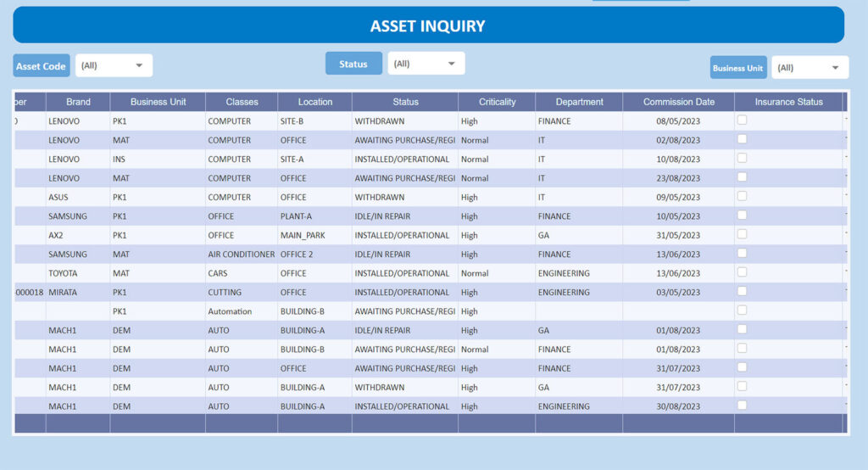Click commission date 08/05/2023

(678, 120)
